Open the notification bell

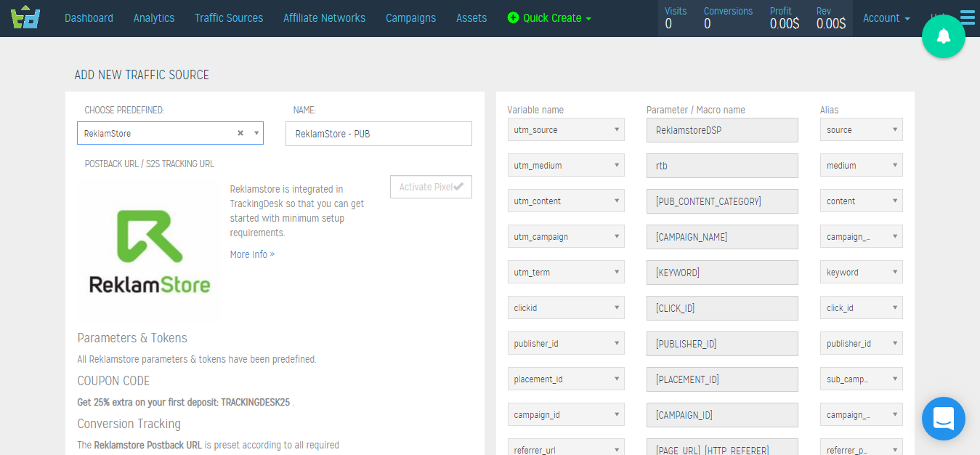[943, 36]
